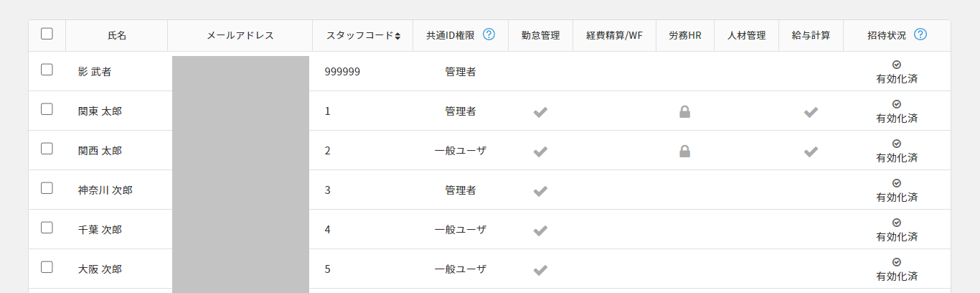Screen dimensions: 980x293
Task: Click 有効化済 status icon for 影 武者
Action: click(897, 65)
